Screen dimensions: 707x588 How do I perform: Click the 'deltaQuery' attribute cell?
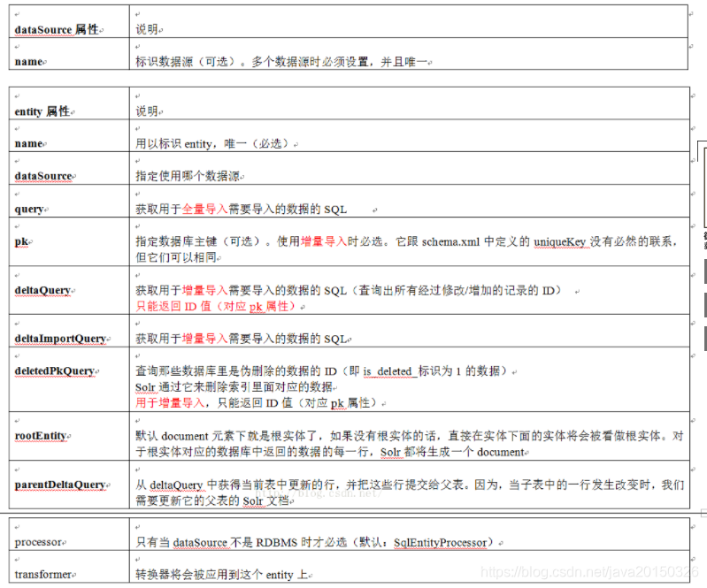pyautogui.click(x=69, y=291)
